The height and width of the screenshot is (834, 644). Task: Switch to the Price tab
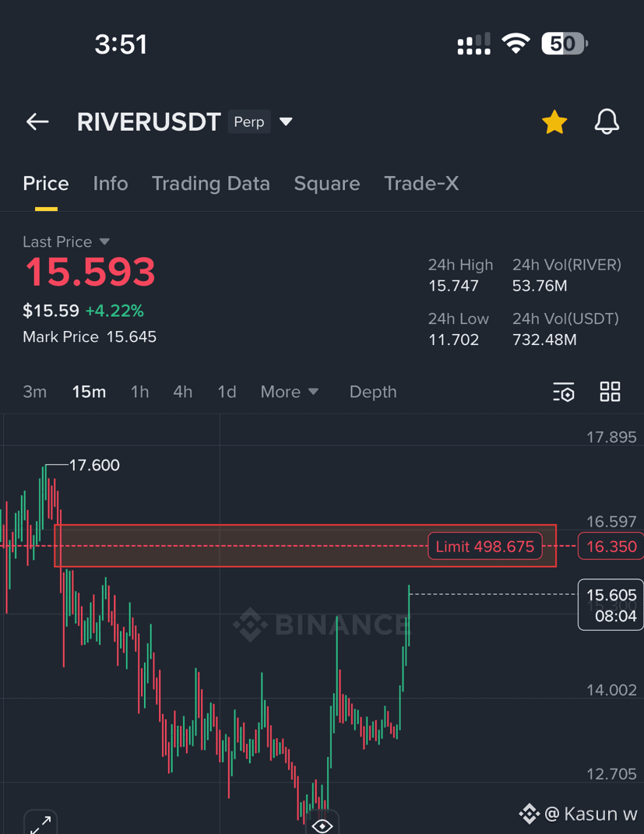click(x=46, y=184)
